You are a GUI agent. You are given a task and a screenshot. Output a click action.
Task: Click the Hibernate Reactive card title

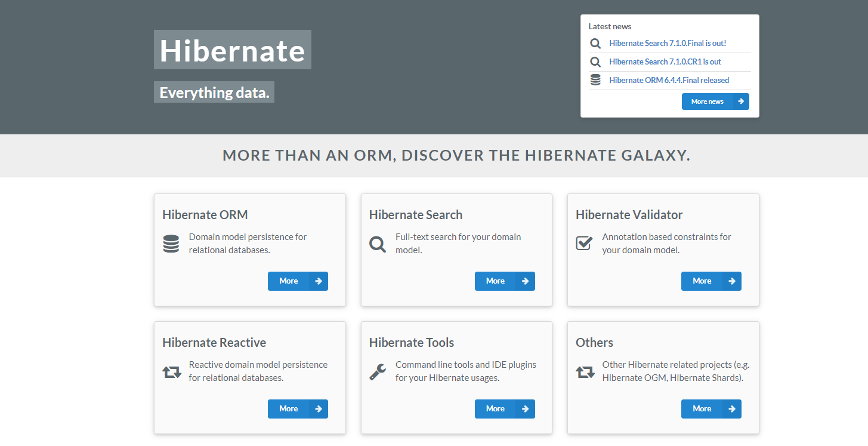[x=214, y=343]
